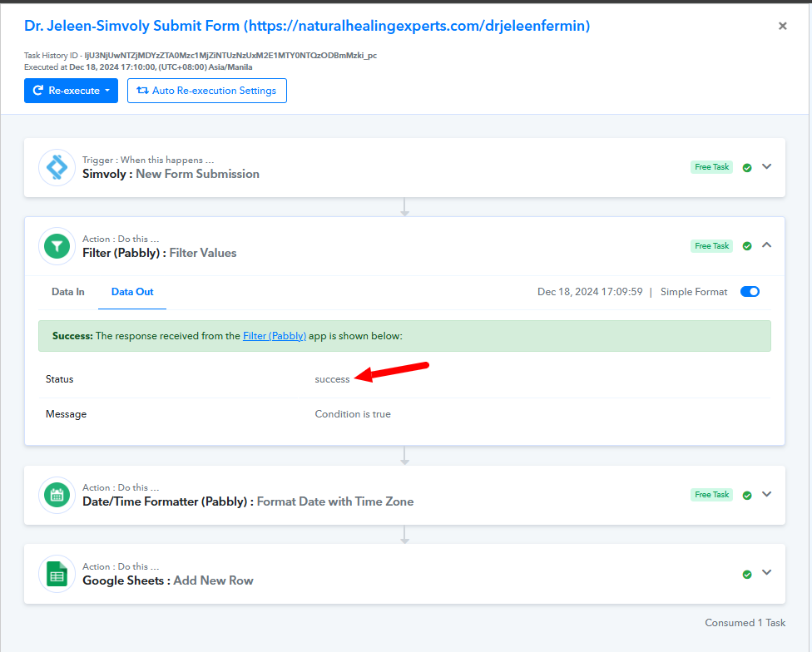
Task: Open the Re-execute dropdown
Action: (71, 91)
